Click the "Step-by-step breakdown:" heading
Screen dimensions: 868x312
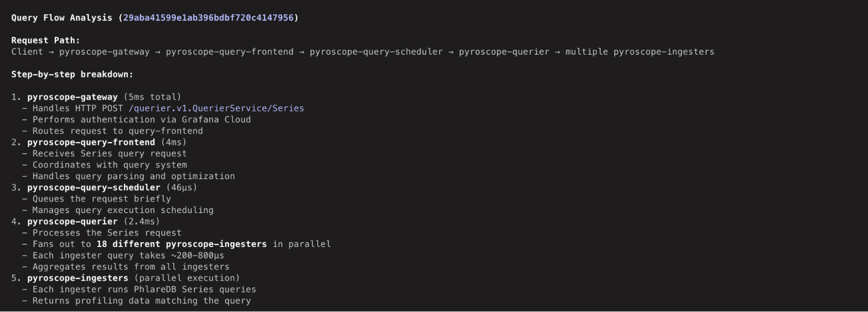pyautogui.click(x=72, y=74)
